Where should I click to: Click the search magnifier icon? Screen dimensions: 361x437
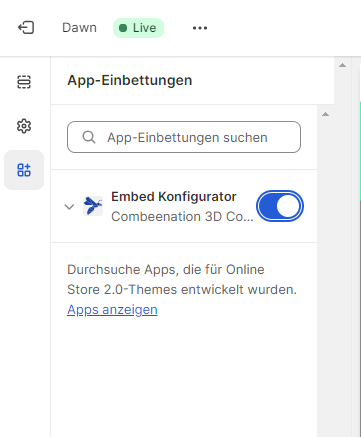[x=89, y=137]
